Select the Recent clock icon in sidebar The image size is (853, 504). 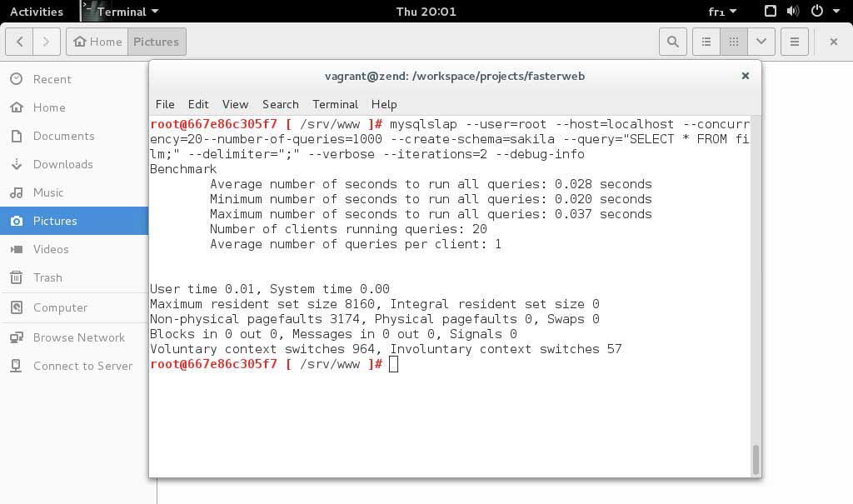click(17, 79)
